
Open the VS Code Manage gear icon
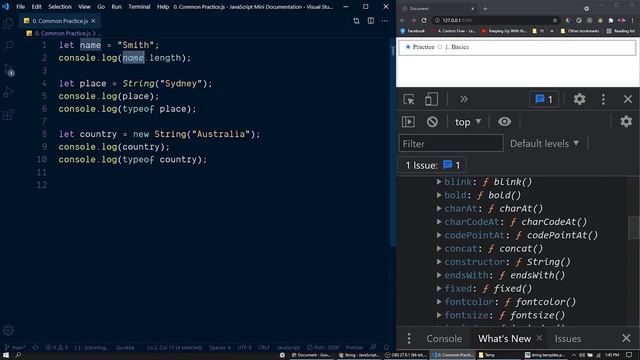pos(8,330)
